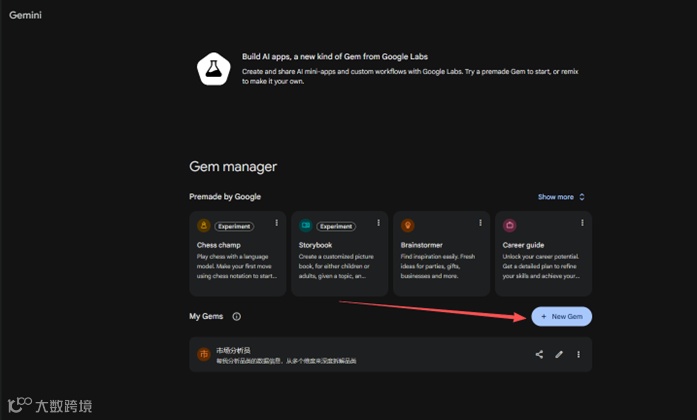
Task: Click the 'Premade by Google' heading
Action: (x=225, y=196)
